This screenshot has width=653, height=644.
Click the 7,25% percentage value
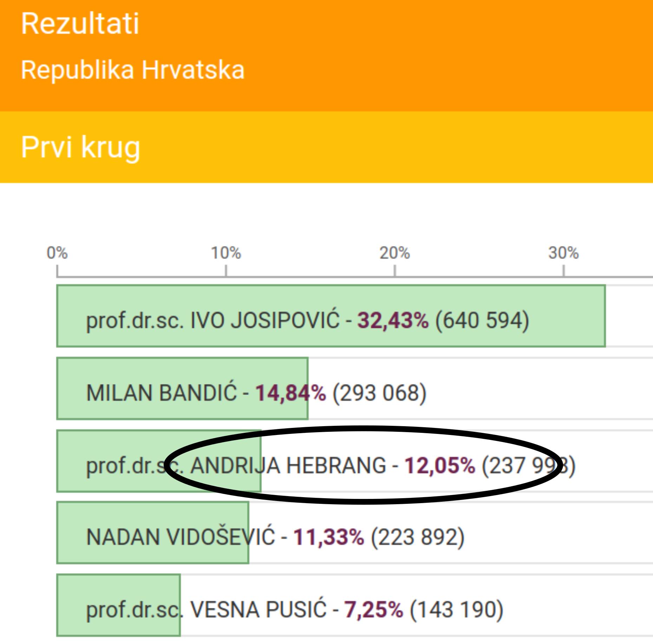pos(373,610)
